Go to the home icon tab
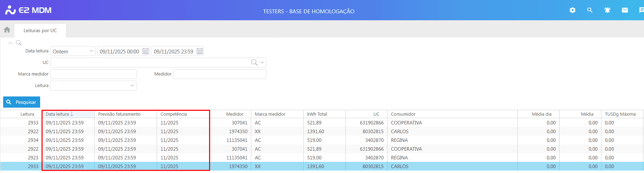The width and height of the screenshot is (644, 173). (x=7, y=30)
